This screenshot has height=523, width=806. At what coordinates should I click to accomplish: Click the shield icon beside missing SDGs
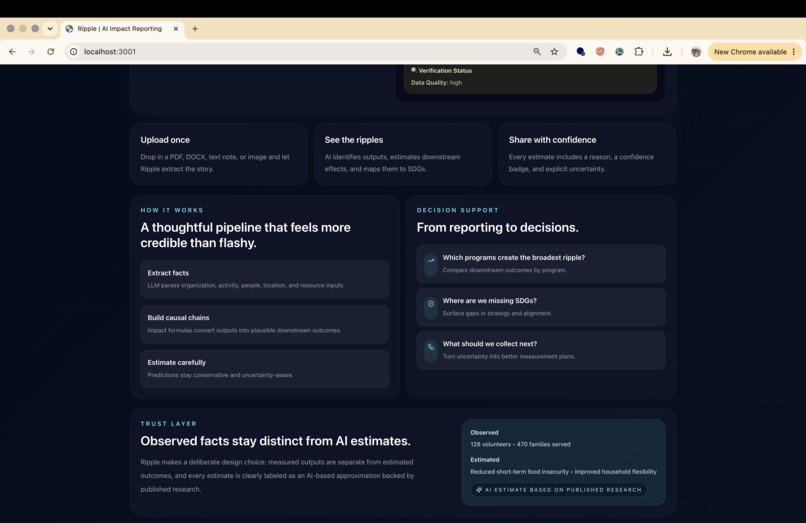click(431, 304)
